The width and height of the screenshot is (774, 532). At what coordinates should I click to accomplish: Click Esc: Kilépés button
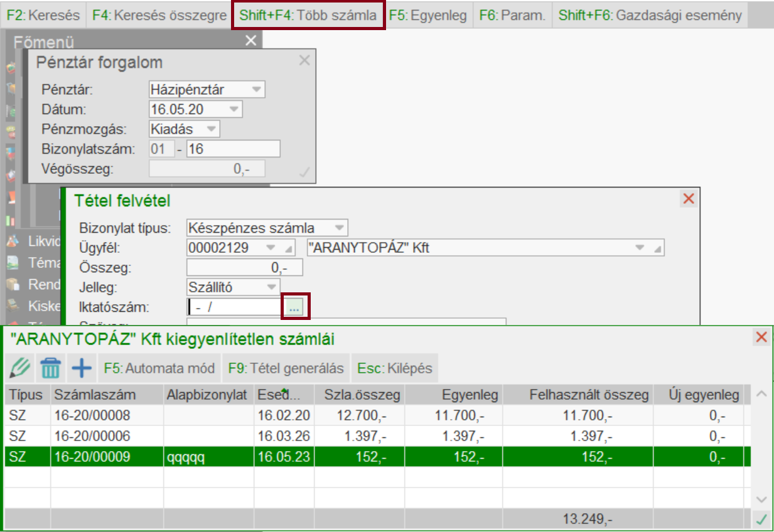point(395,368)
